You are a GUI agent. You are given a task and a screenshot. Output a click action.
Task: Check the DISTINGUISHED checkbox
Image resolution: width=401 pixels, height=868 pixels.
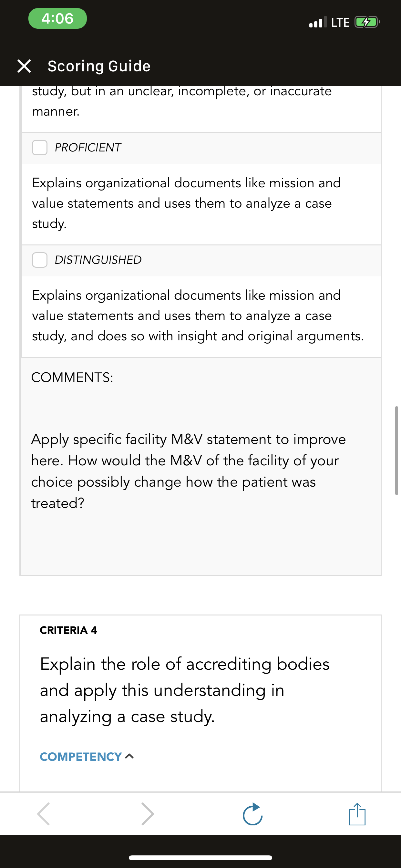(x=40, y=260)
